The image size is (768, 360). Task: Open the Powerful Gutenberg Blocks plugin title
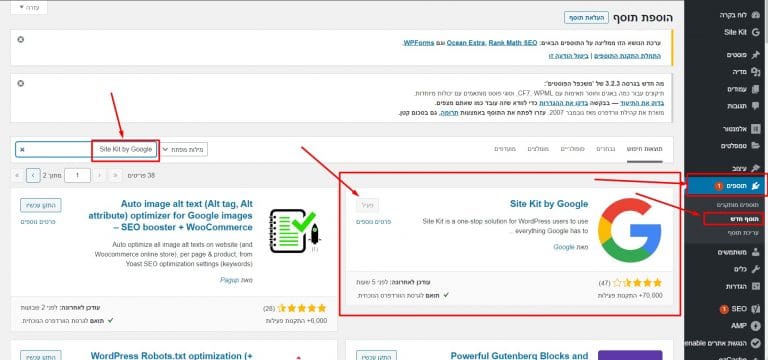point(519,356)
